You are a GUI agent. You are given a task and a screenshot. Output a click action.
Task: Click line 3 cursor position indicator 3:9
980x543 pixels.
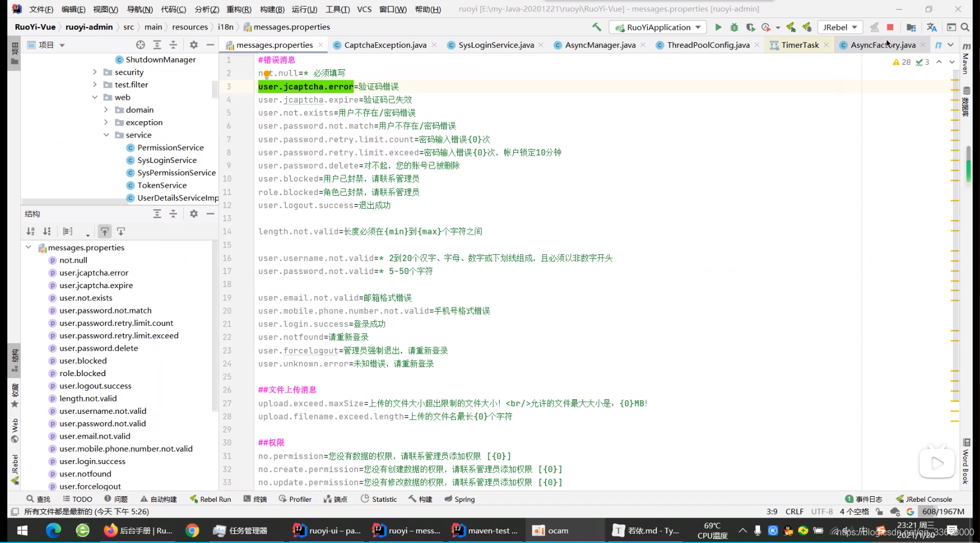tap(772, 511)
